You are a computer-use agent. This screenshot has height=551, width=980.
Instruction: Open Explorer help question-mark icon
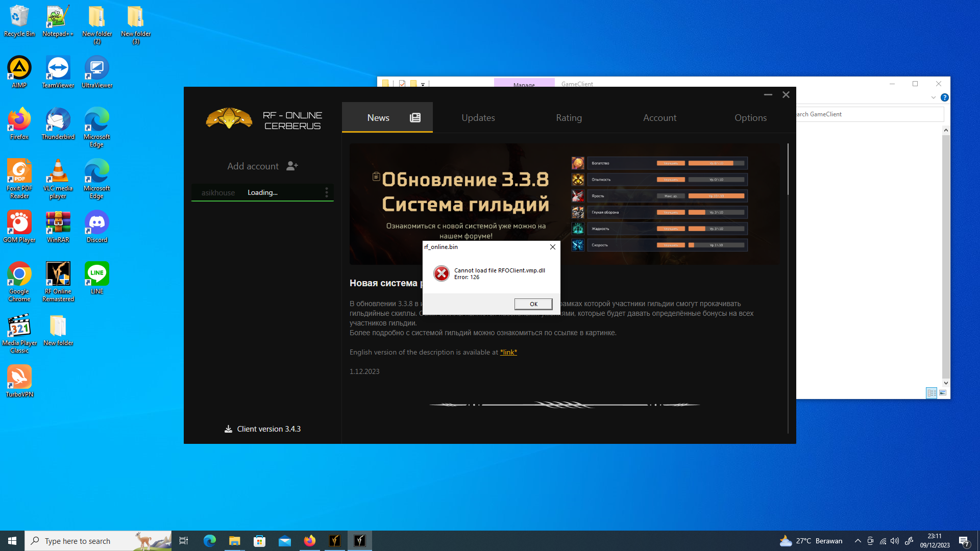pos(945,97)
